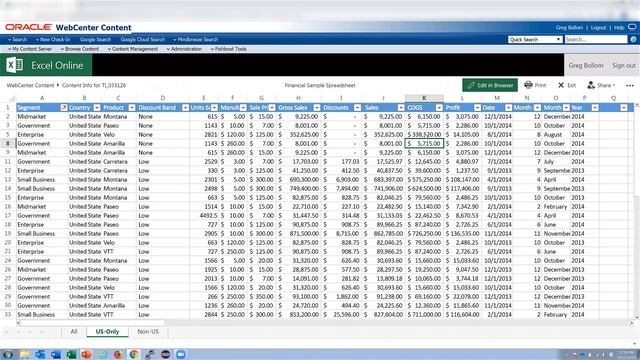640x360 pixels.
Task: Open Chrome from the taskbar
Action: (133, 354)
